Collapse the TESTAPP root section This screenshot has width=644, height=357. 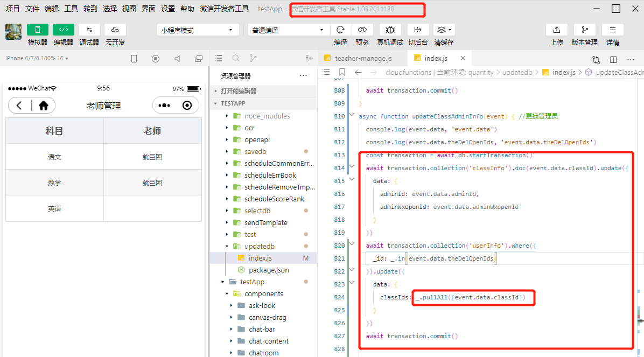coord(264,103)
